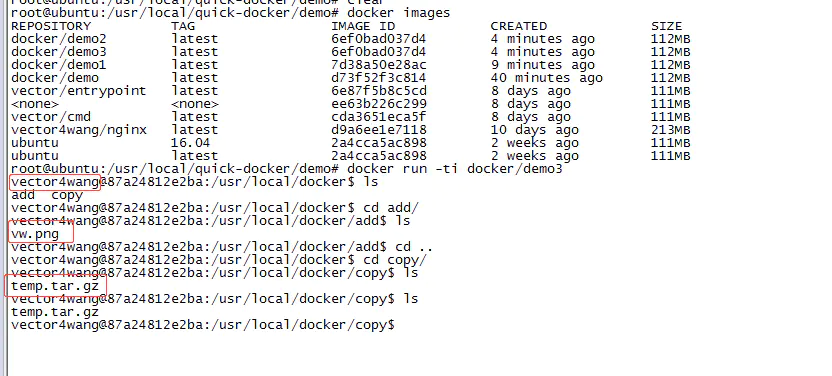The width and height of the screenshot is (832, 376).
Task: Click image ID d9a6ee1e7118
Action: pyautogui.click(x=378, y=130)
